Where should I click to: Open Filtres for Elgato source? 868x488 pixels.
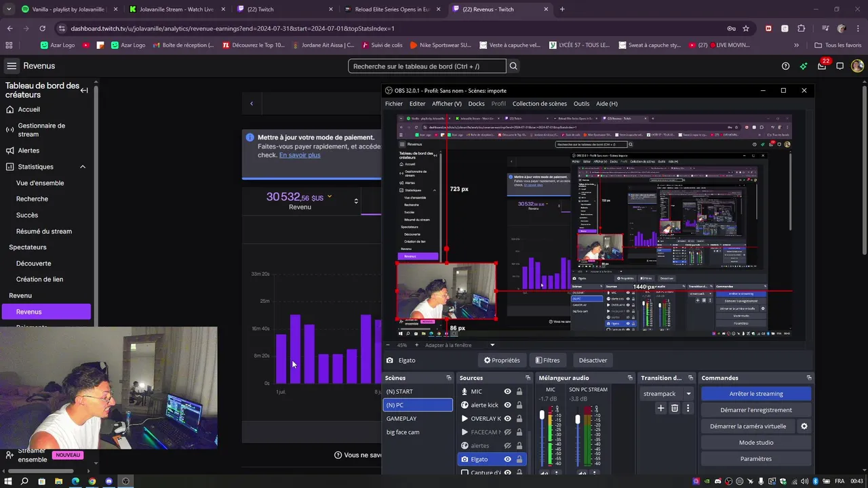click(x=547, y=361)
